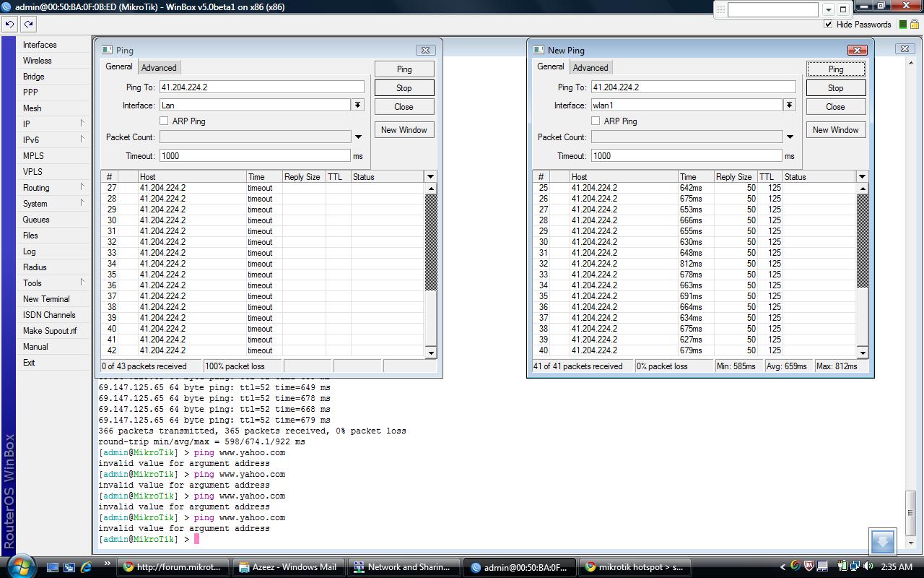The image size is (924, 578).
Task: Click New Window button in New Ping dialog
Action: [835, 130]
